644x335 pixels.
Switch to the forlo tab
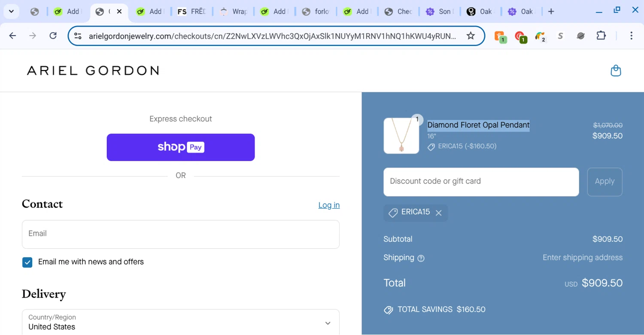coord(316,12)
